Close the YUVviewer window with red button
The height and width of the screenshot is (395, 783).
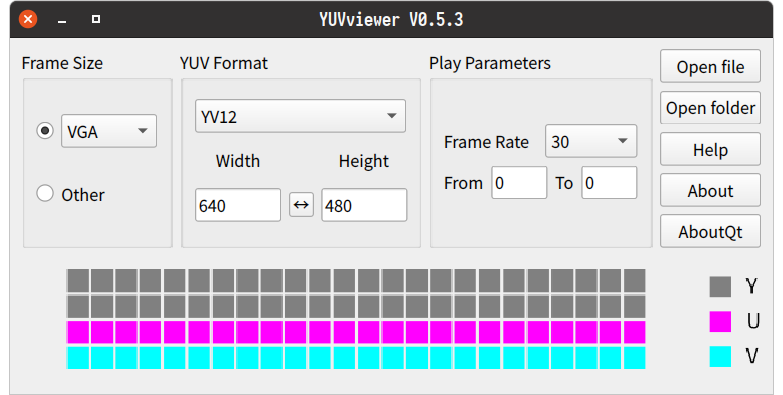point(28,19)
